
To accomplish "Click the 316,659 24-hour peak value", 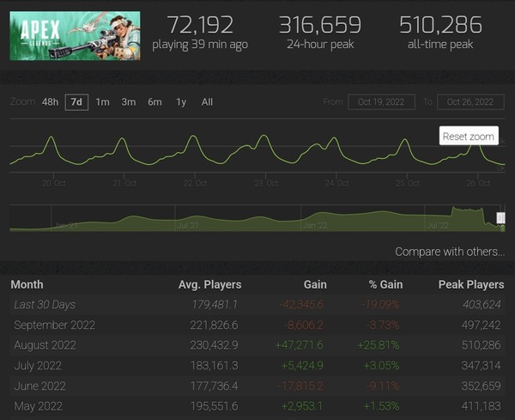I will click(x=320, y=25).
